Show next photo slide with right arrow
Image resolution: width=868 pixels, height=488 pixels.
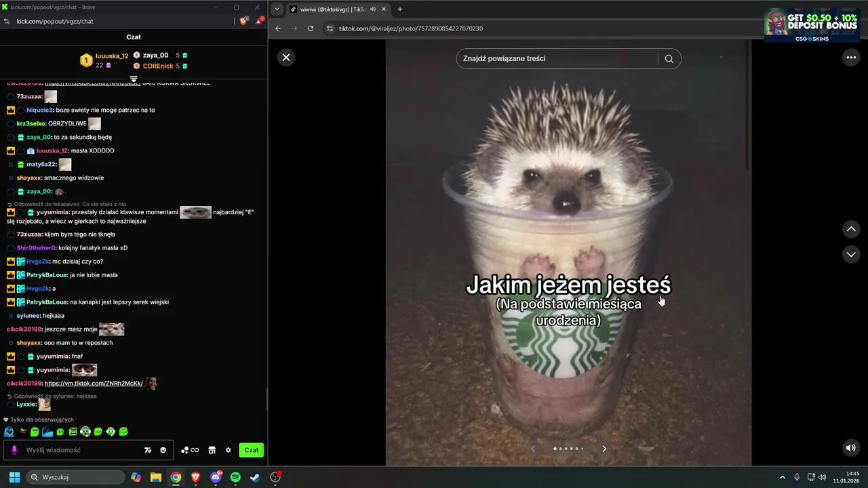604,449
